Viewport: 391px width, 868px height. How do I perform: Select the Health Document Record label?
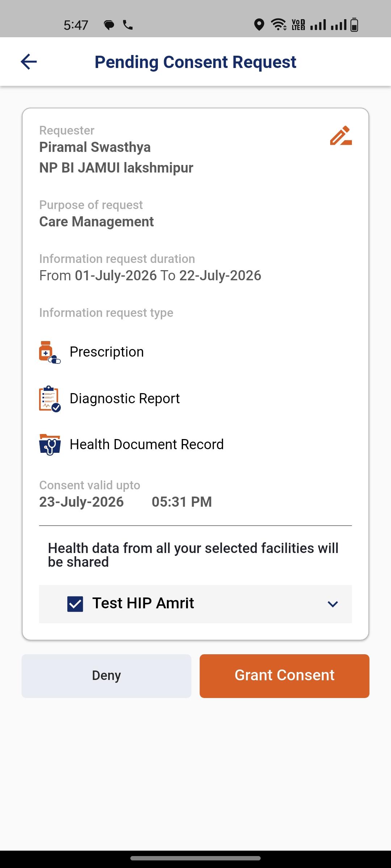(147, 444)
